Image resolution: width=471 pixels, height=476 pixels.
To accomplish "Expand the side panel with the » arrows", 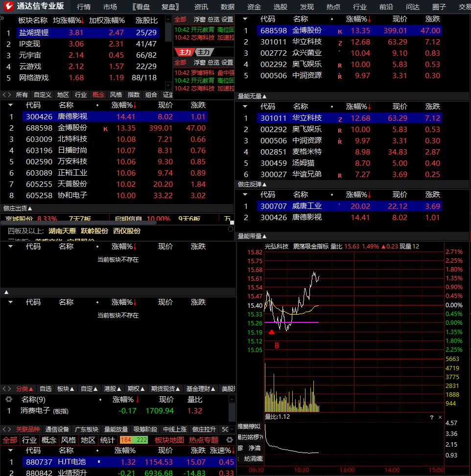I will 2,18.
